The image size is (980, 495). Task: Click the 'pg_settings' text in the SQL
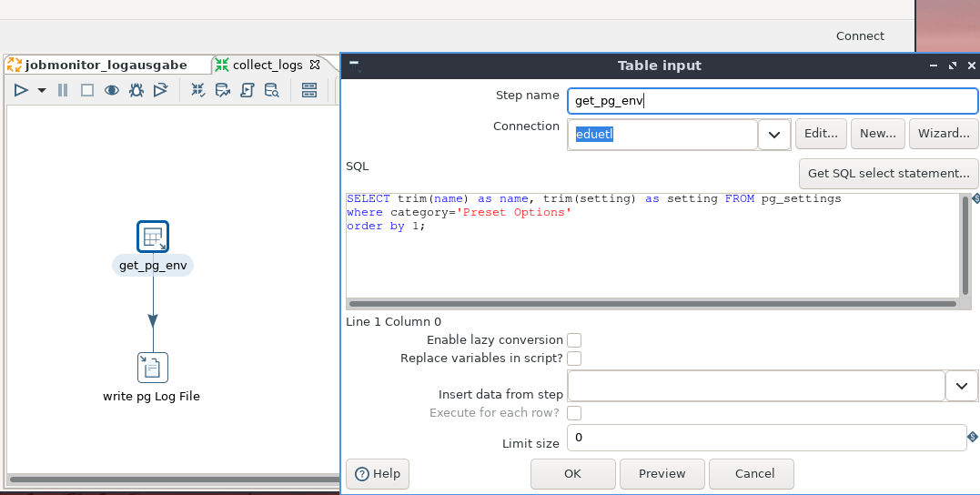(x=802, y=198)
